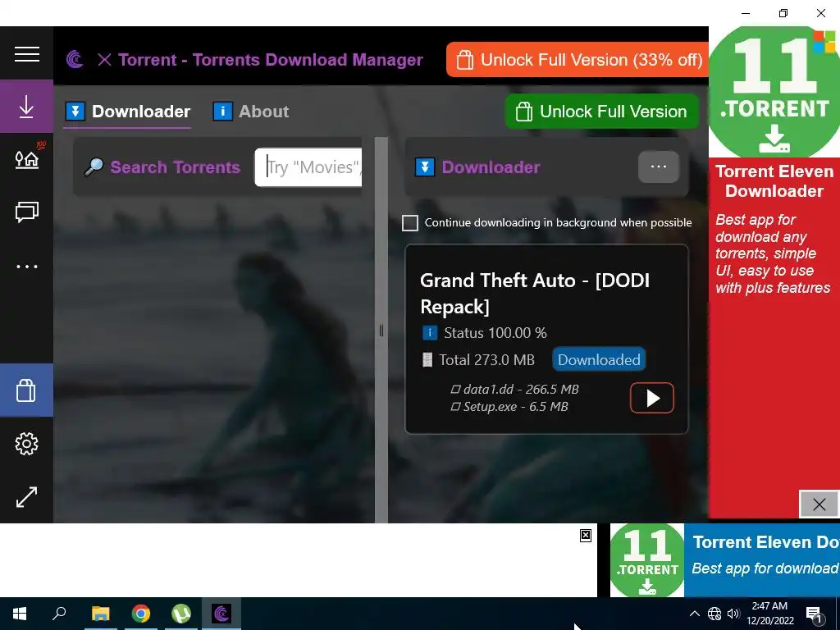Click the volume speaker tray icon
840x630 pixels.
[x=733, y=614]
